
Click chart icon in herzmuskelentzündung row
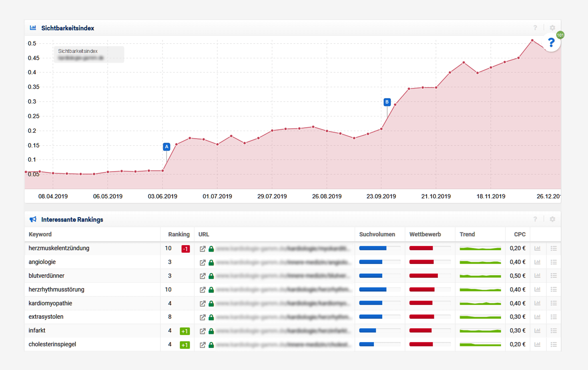click(538, 248)
